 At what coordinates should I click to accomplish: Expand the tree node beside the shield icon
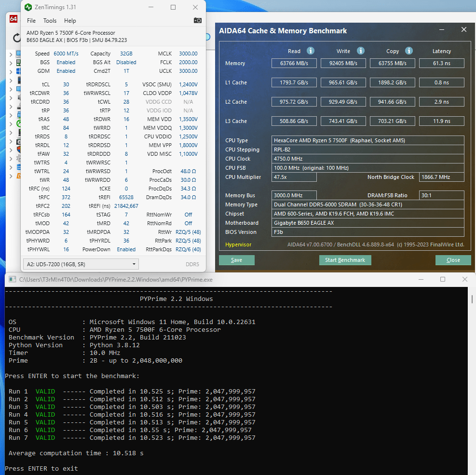[11, 150]
